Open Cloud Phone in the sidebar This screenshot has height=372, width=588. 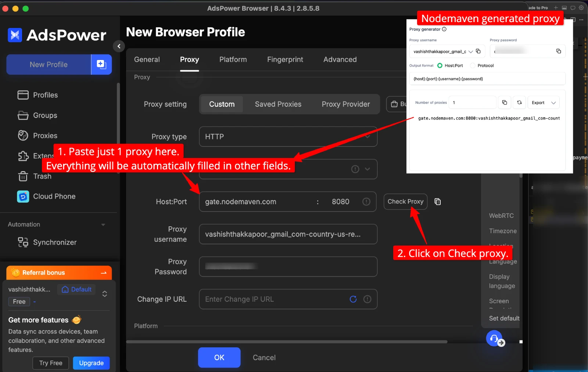(x=46, y=196)
